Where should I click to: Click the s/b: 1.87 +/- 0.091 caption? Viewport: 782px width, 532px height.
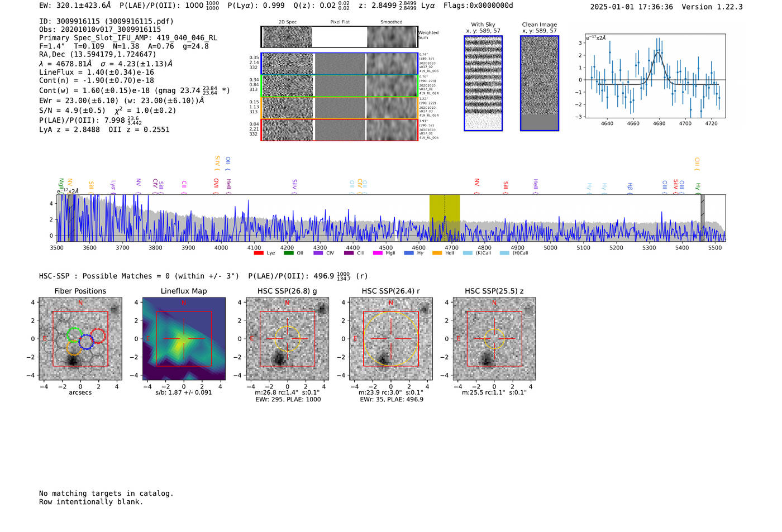click(184, 392)
